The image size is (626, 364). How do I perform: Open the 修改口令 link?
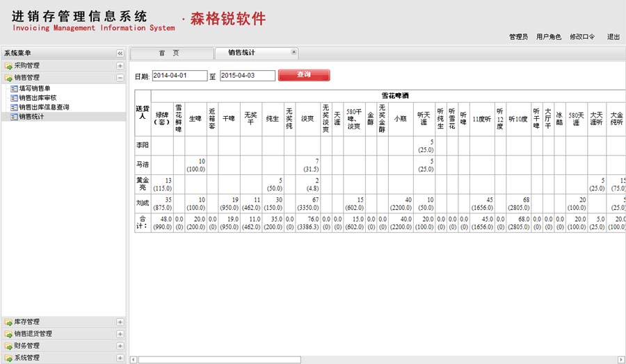click(582, 37)
